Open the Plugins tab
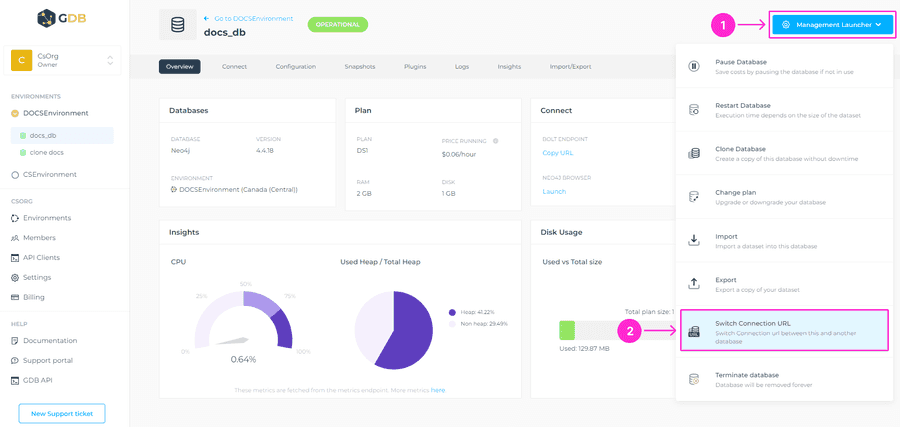Screen dimensions: 900x427 415,67
